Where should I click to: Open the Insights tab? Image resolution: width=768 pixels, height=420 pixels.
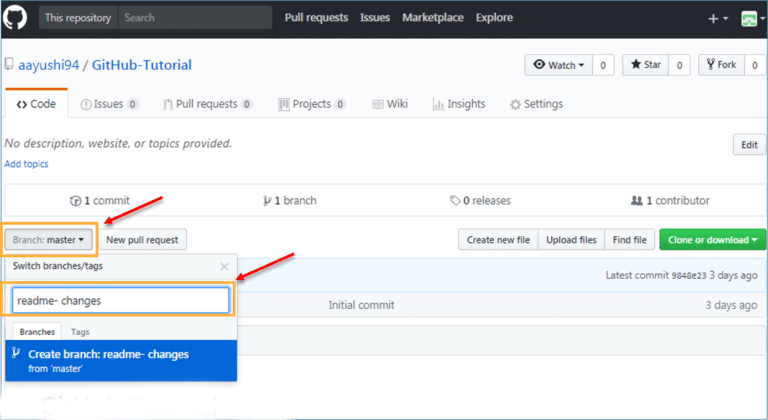coord(459,104)
